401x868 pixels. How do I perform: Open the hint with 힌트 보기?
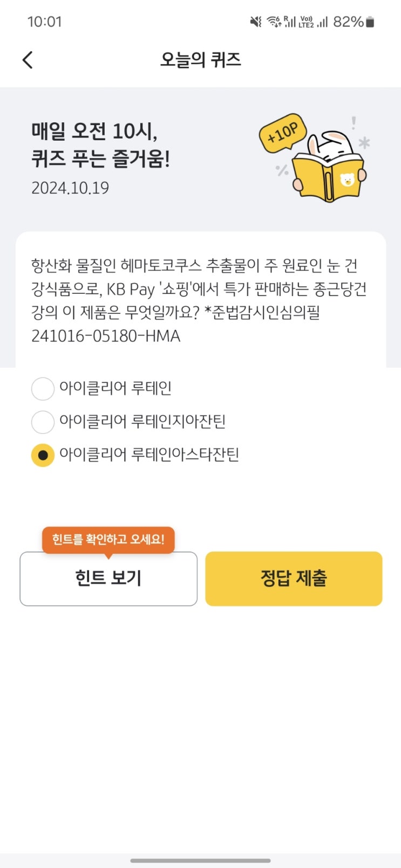tap(108, 578)
